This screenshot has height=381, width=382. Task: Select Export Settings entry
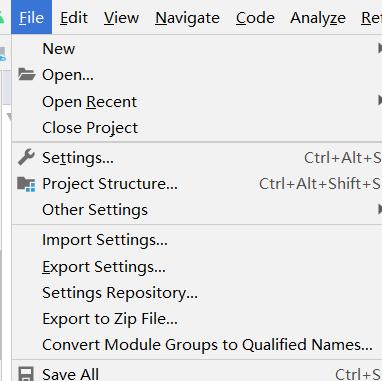pyautogui.click(x=197, y=267)
